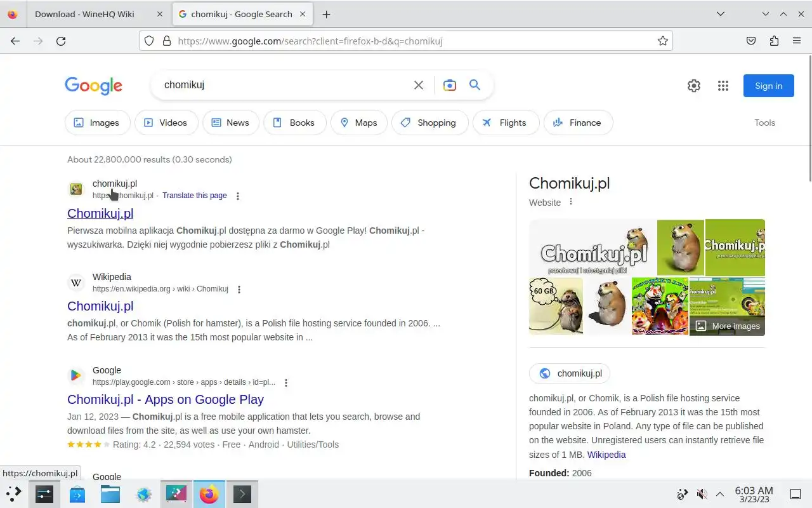Open more options for chomikuj.pl result
The width and height of the screenshot is (812, 508).
(238, 196)
